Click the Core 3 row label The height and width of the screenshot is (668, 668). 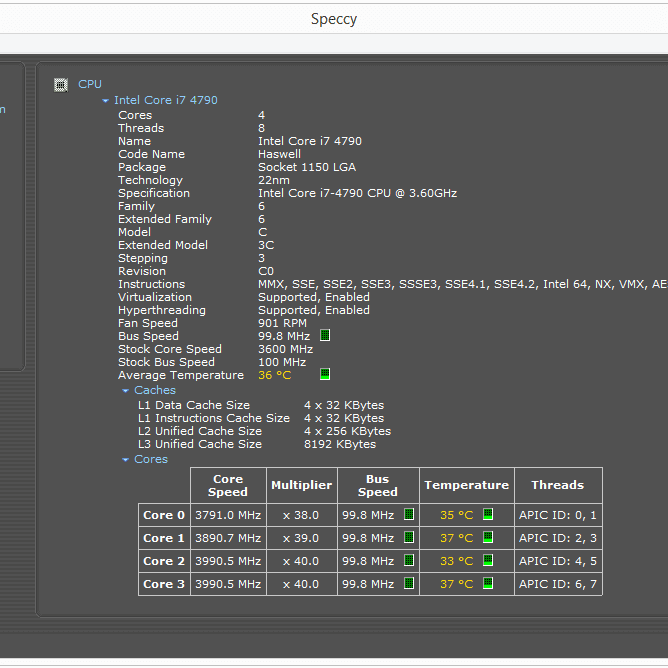click(164, 584)
